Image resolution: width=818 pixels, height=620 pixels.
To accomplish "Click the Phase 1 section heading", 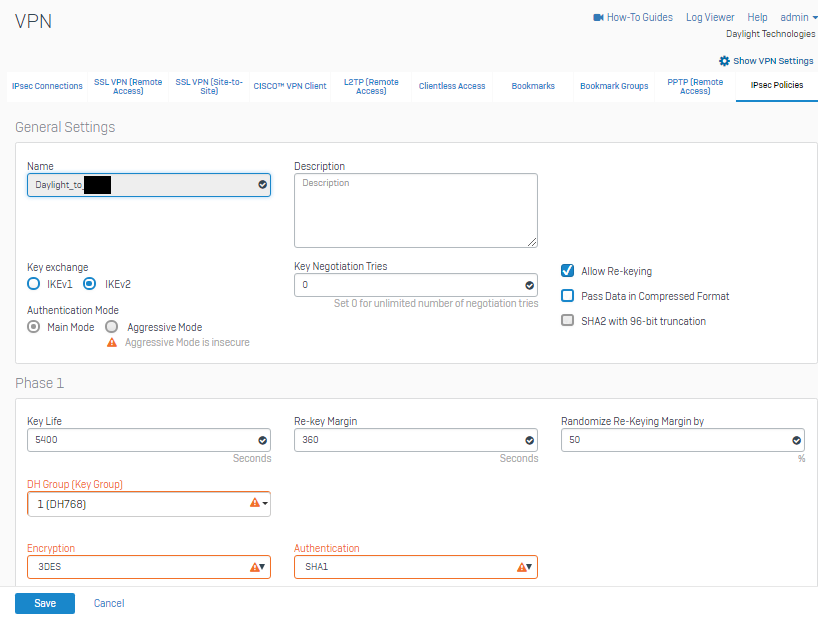I will [x=40, y=383].
